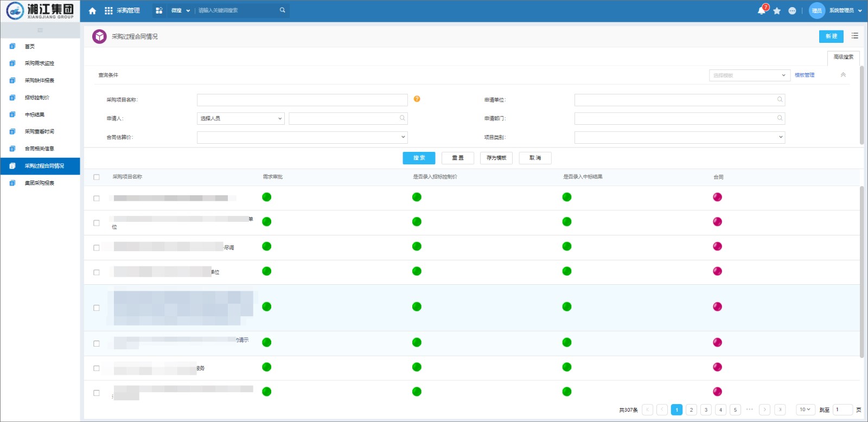The width and height of the screenshot is (868, 422).
Task: Click the pagination ellipsis for more pages
Action: [750, 409]
